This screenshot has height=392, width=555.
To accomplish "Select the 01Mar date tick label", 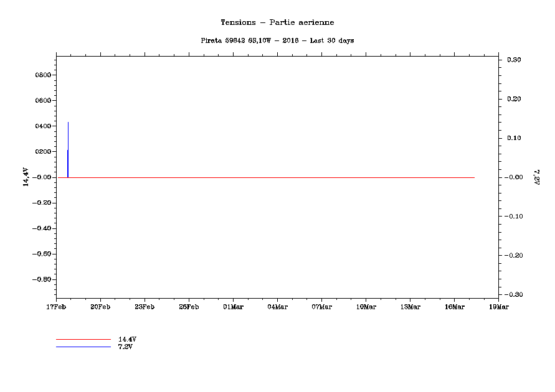I will click(x=233, y=307).
